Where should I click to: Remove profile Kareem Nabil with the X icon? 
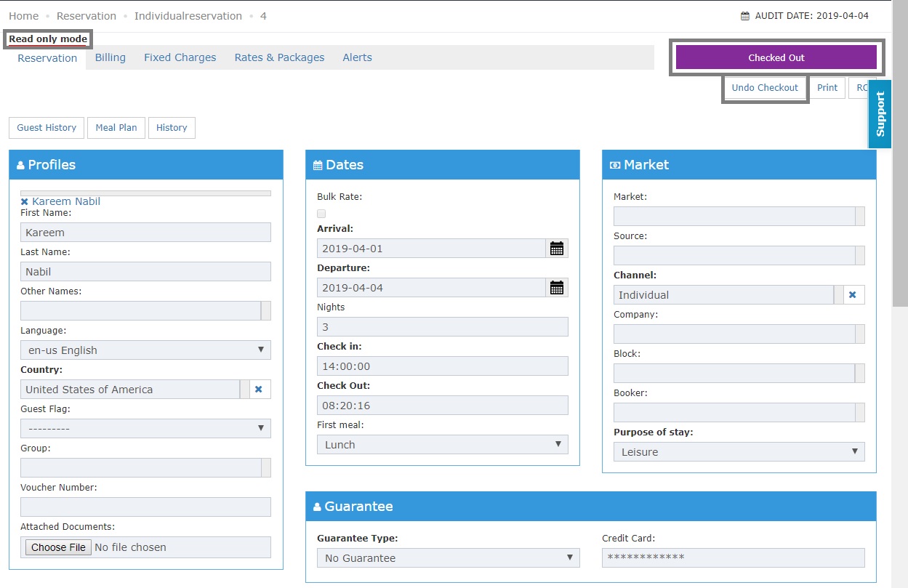pos(25,202)
